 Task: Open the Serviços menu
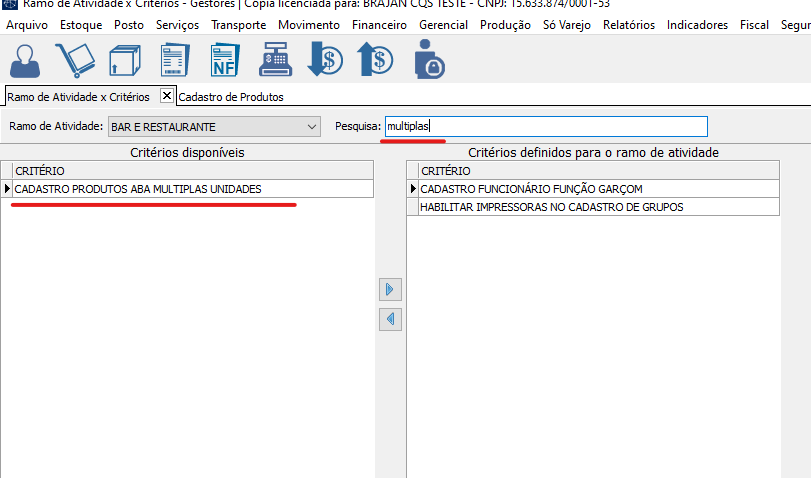click(x=177, y=25)
